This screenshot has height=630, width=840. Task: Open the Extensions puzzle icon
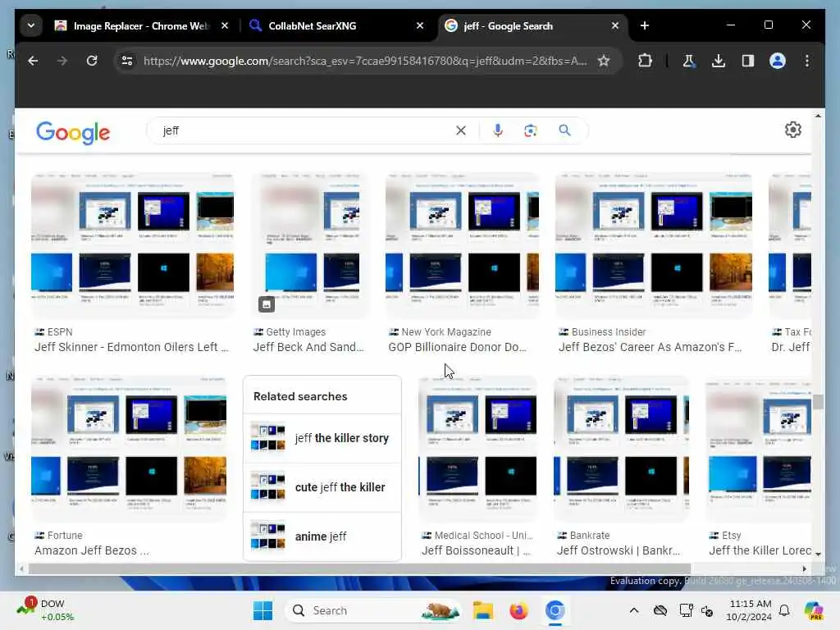(646, 61)
